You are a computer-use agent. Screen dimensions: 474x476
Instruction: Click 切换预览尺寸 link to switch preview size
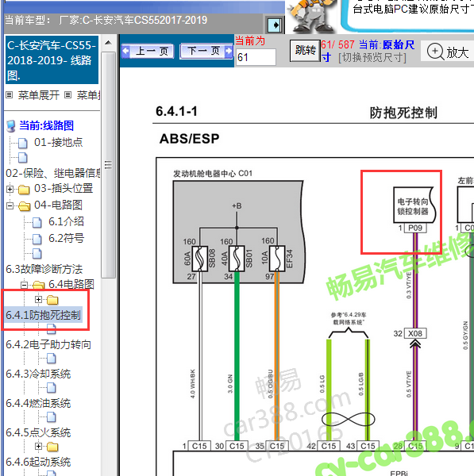click(372, 57)
